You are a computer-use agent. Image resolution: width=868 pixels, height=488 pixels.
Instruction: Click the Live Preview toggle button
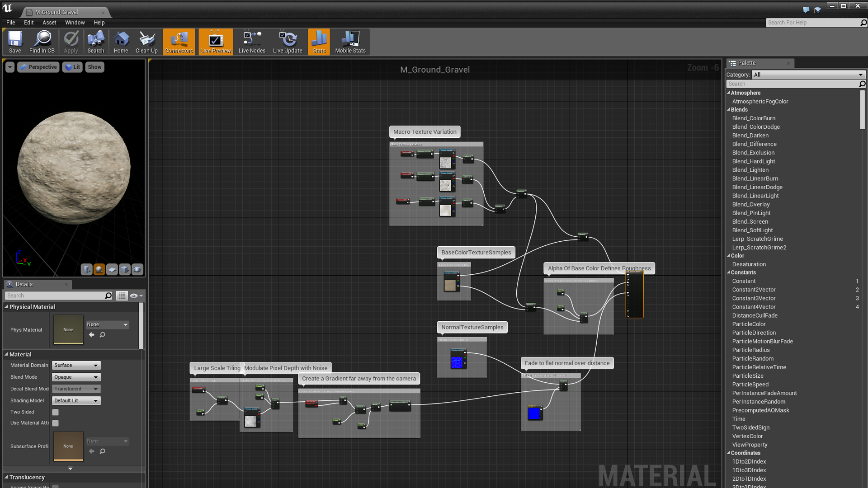(215, 42)
